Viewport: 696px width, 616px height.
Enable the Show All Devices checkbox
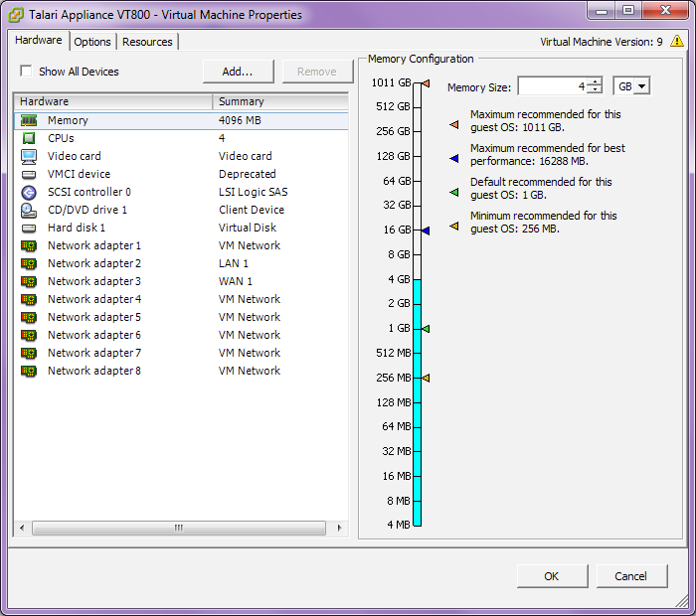point(26,71)
